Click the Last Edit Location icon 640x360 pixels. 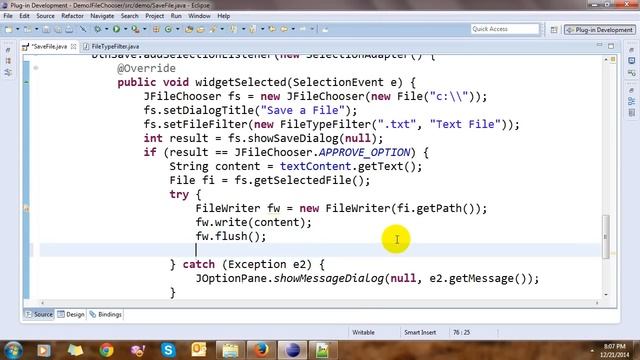[272, 29]
